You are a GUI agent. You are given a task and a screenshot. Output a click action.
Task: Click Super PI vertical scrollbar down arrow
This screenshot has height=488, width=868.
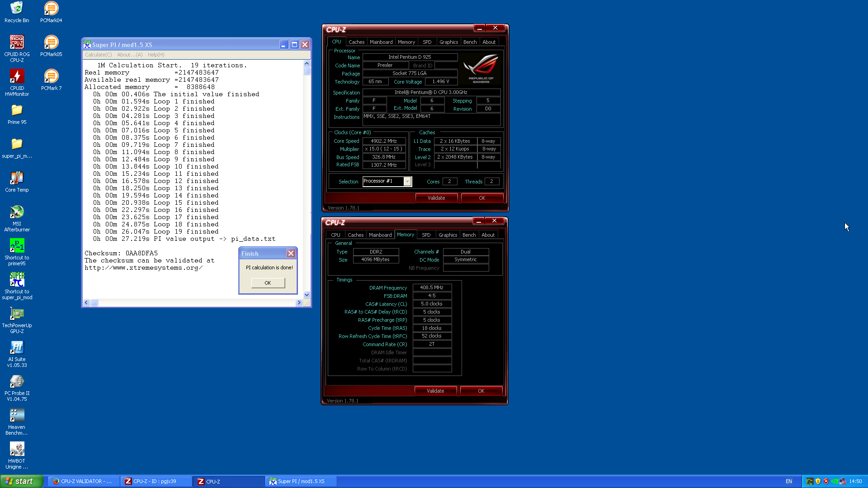point(307,295)
